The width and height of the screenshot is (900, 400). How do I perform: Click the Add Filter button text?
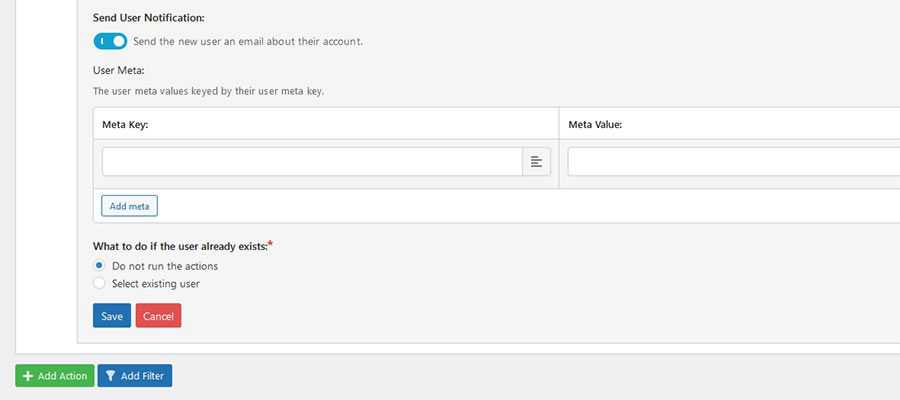tap(143, 376)
